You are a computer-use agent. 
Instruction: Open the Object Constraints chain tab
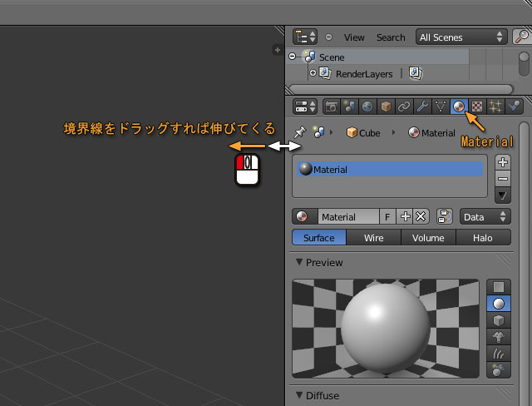[x=404, y=106]
